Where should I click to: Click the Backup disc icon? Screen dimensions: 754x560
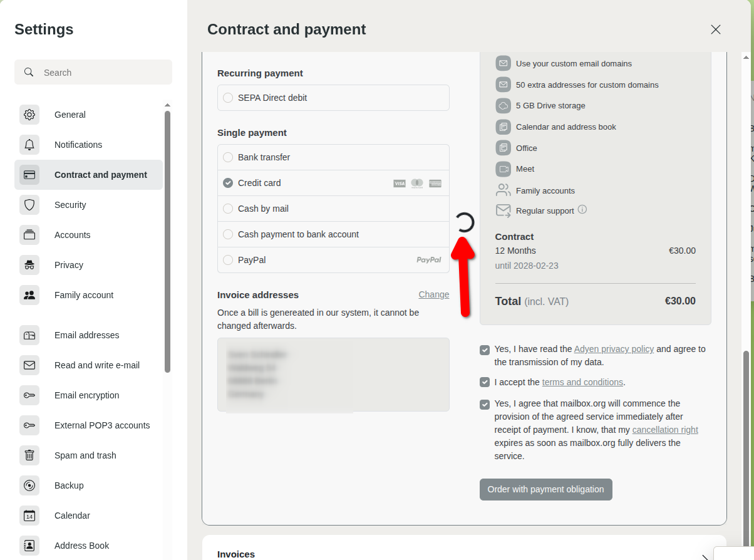point(29,485)
